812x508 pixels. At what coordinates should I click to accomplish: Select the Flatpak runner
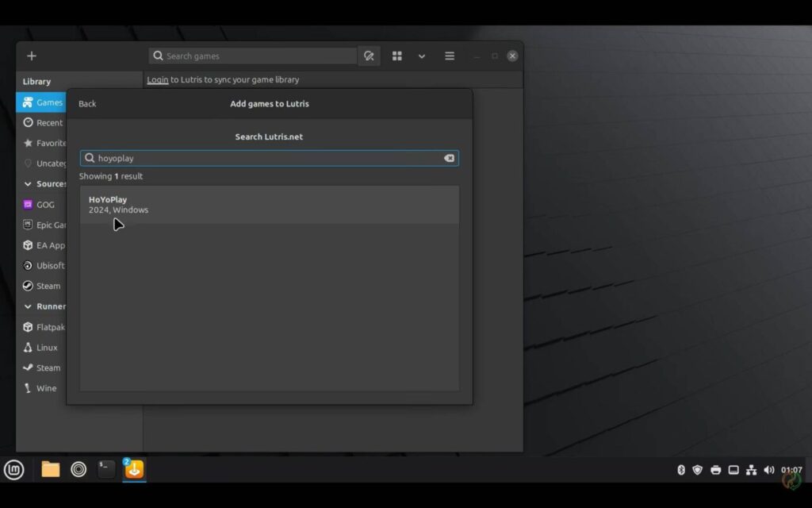41,327
